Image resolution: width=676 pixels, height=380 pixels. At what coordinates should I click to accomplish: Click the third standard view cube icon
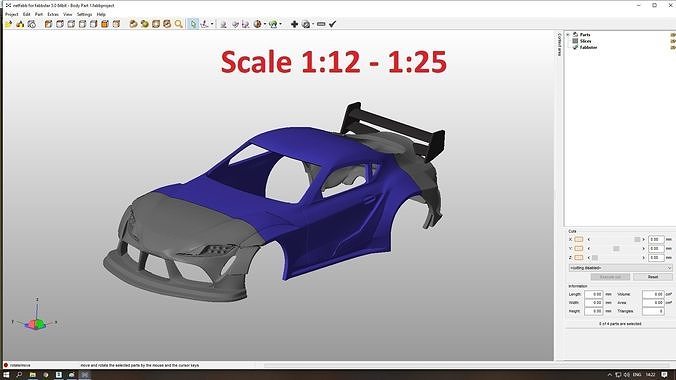click(x=71, y=24)
